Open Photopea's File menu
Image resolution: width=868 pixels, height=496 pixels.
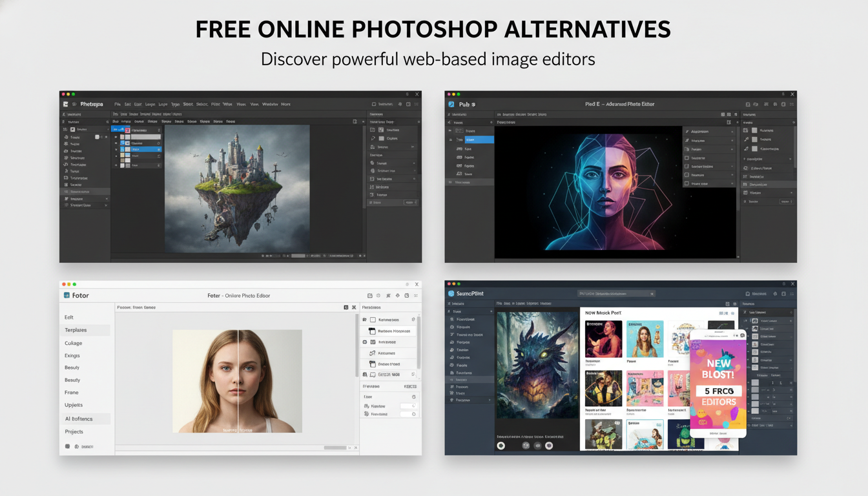click(118, 103)
